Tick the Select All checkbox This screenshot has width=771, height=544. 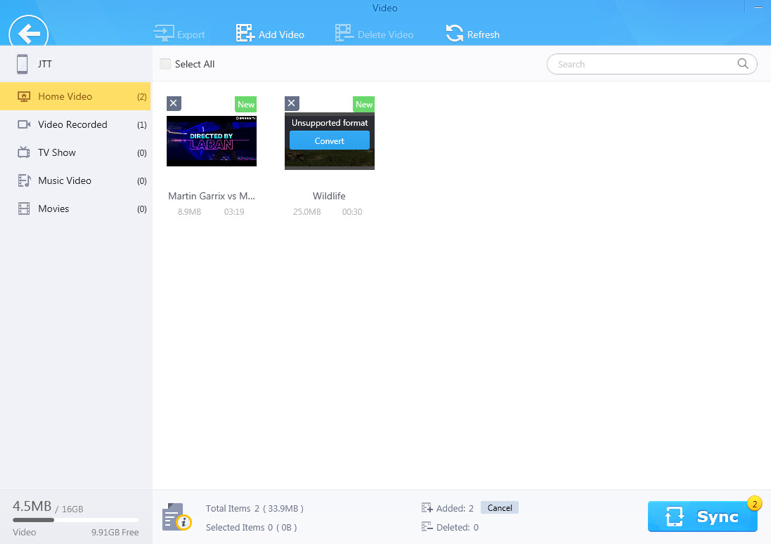click(x=165, y=64)
